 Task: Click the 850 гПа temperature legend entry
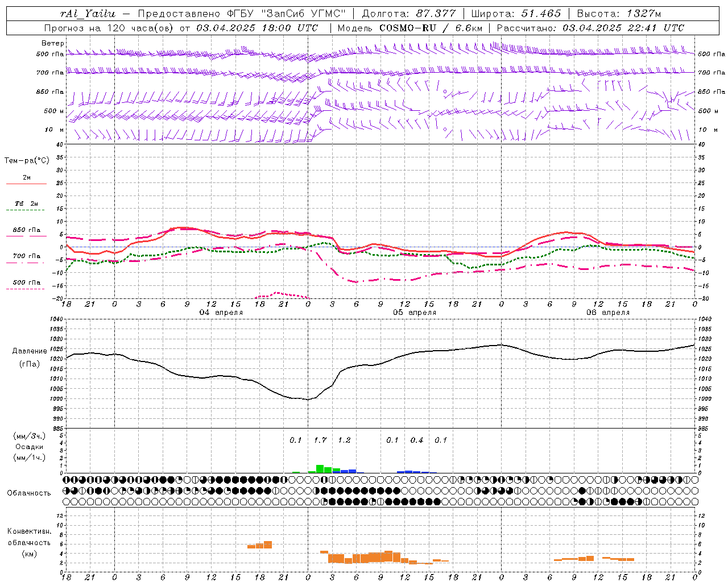[x=26, y=230]
